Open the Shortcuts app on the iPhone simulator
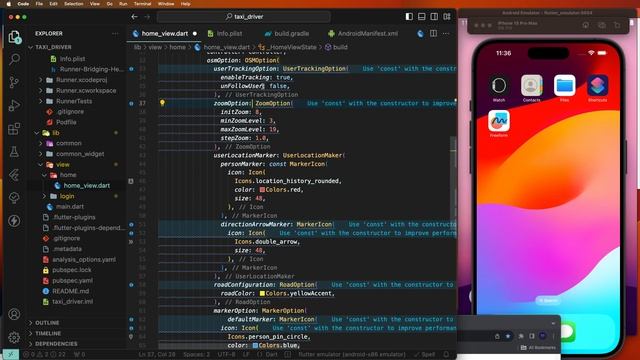Screen dimensions: 640x360 tap(597, 86)
